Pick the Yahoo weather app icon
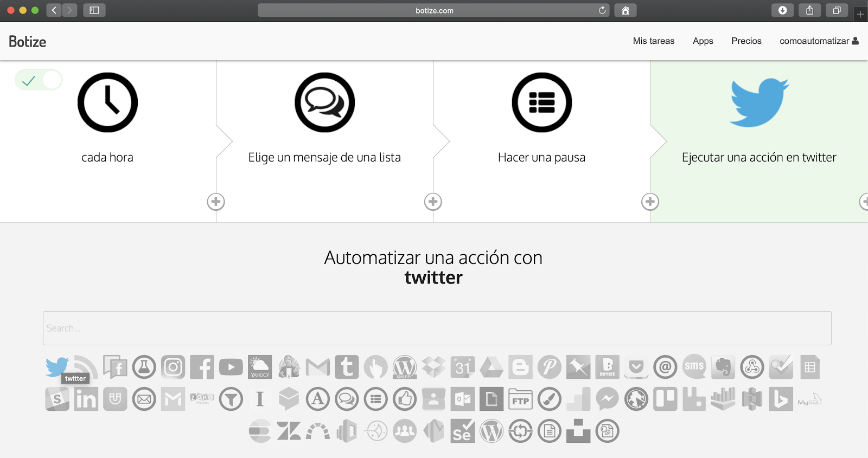Viewport: 868px width, 458px height. coord(260,367)
